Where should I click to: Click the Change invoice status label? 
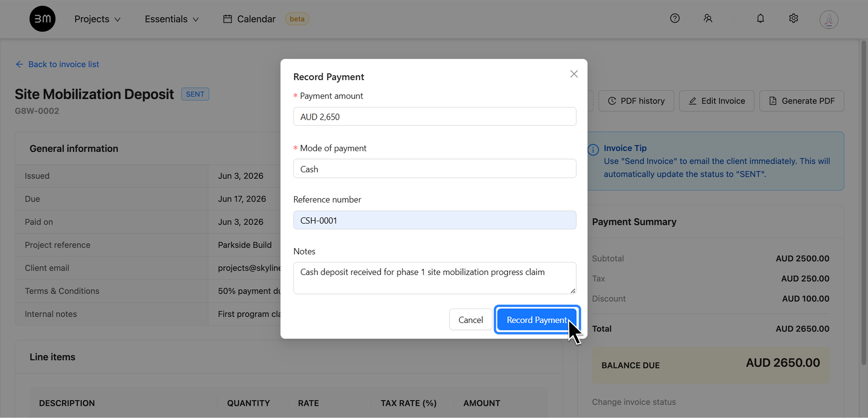634,402
